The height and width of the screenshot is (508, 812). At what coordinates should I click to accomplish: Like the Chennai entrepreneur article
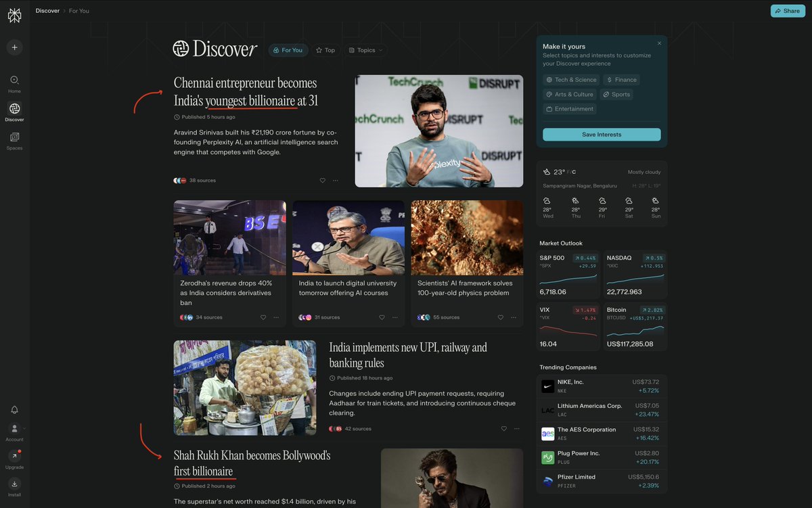tap(322, 181)
